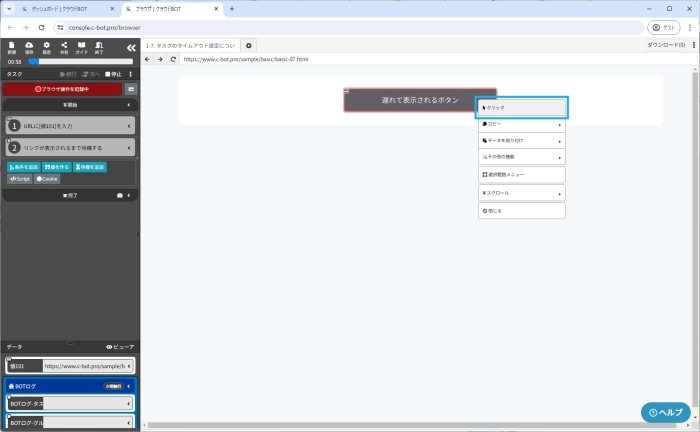Viewport: 700px width, 432px height.
Task: Click the 終了 (exit) door icon
Action: (98, 47)
